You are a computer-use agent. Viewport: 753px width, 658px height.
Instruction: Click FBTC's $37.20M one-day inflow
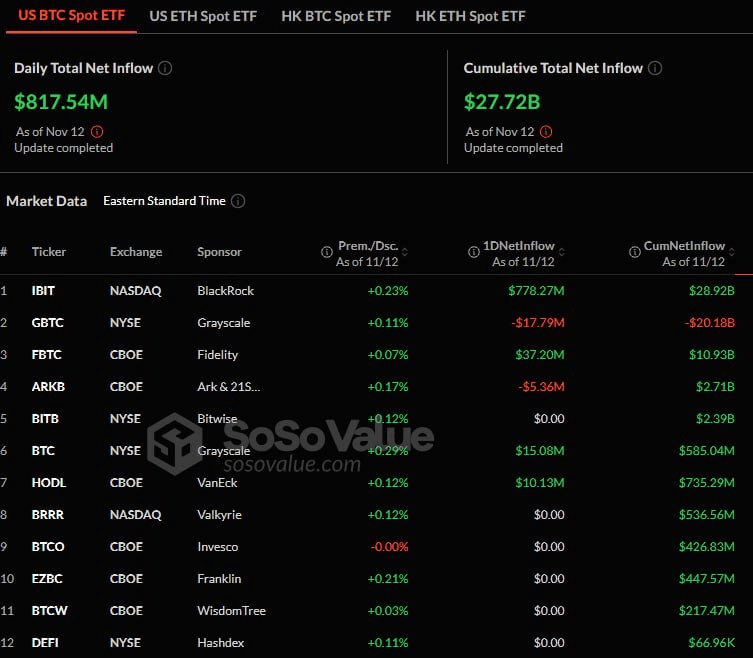point(540,355)
